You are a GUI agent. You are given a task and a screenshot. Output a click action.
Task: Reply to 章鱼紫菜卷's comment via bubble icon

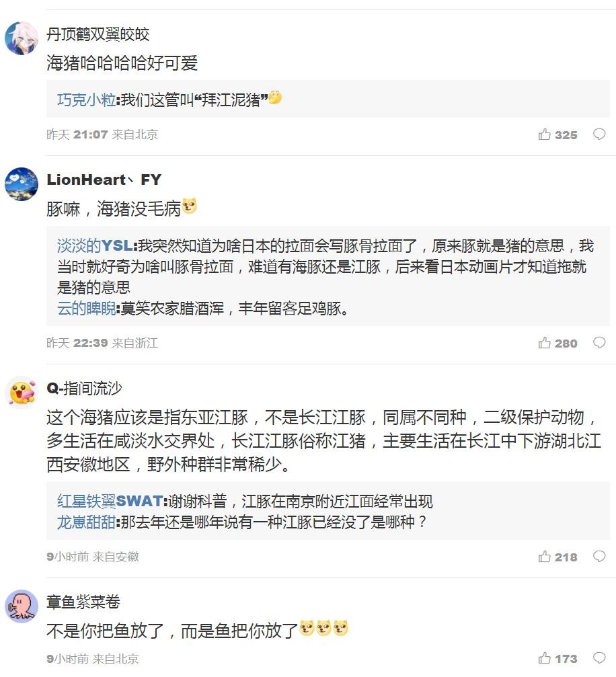(x=599, y=658)
